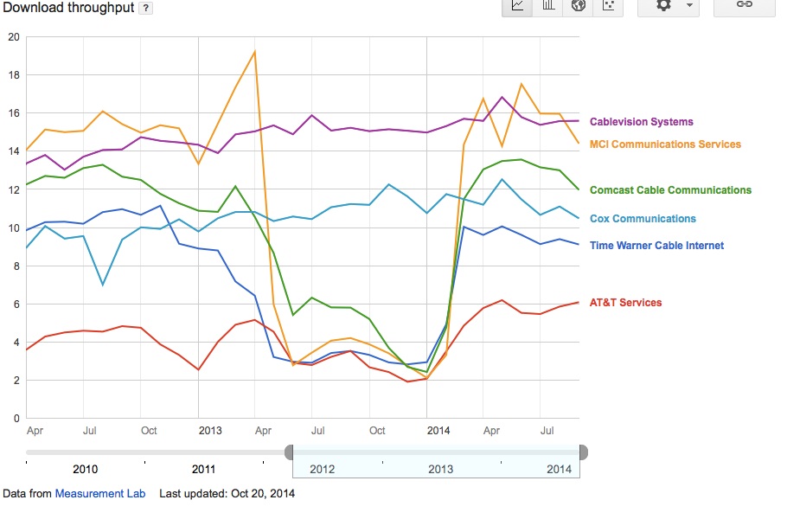Image resolution: width=787 pixels, height=532 pixels.
Task: Select the MCI Communications Services legend label
Action: [665, 144]
